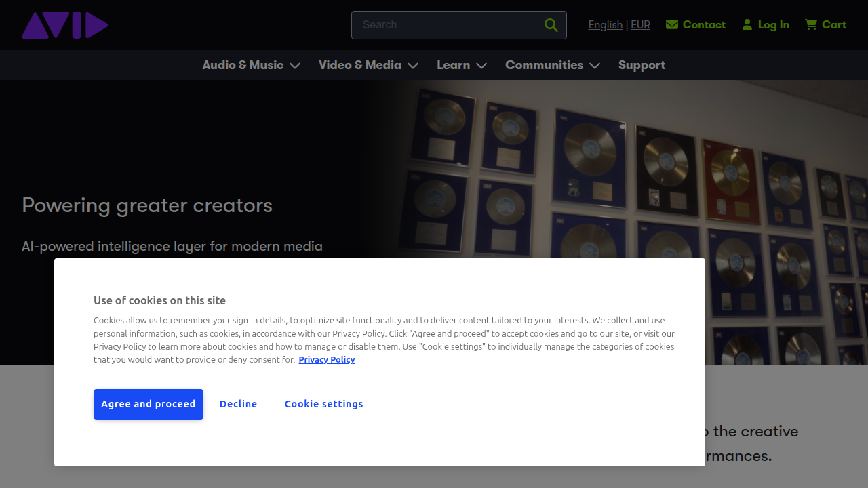The width and height of the screenshot is (868, 488).
Task: Click the search magnifier icon
Action: (x=551, y=25)
